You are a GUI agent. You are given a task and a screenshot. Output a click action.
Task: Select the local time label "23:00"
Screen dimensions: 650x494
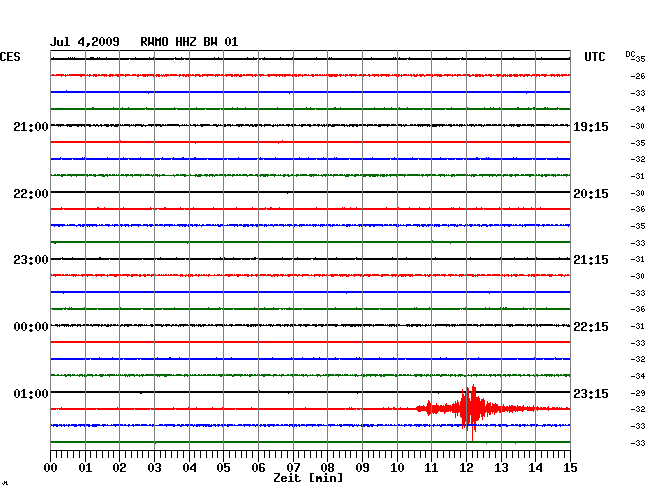pyautogui.click(x=31, y=260)
